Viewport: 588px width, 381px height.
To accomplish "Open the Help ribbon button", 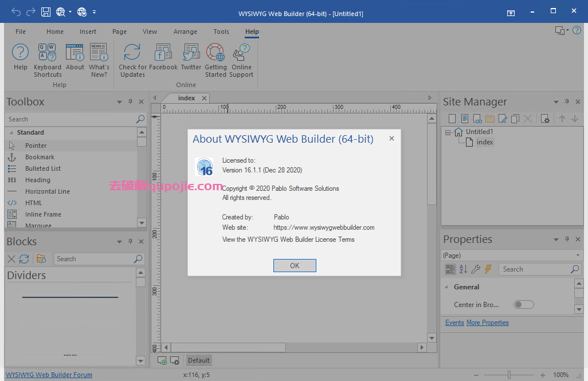I will click(20, 57).
